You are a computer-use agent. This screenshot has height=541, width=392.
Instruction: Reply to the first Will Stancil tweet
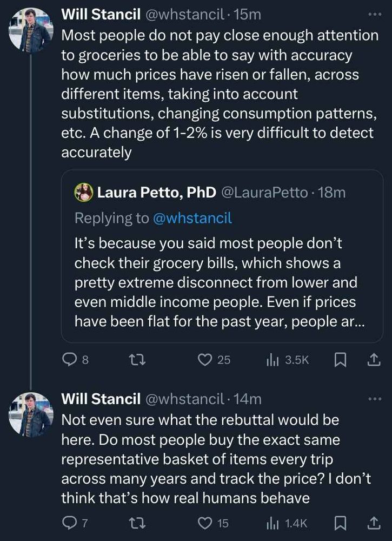pyautogui.click(x=75, y=360)
